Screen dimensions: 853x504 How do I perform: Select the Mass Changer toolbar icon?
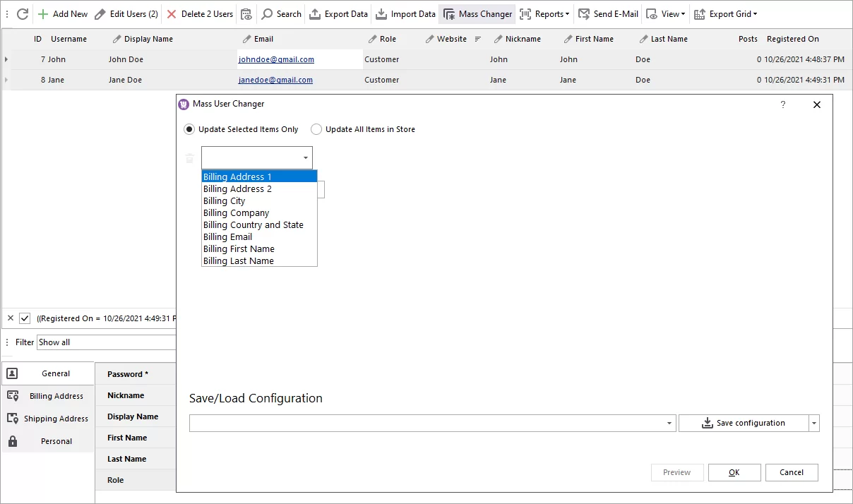point(477,13)
